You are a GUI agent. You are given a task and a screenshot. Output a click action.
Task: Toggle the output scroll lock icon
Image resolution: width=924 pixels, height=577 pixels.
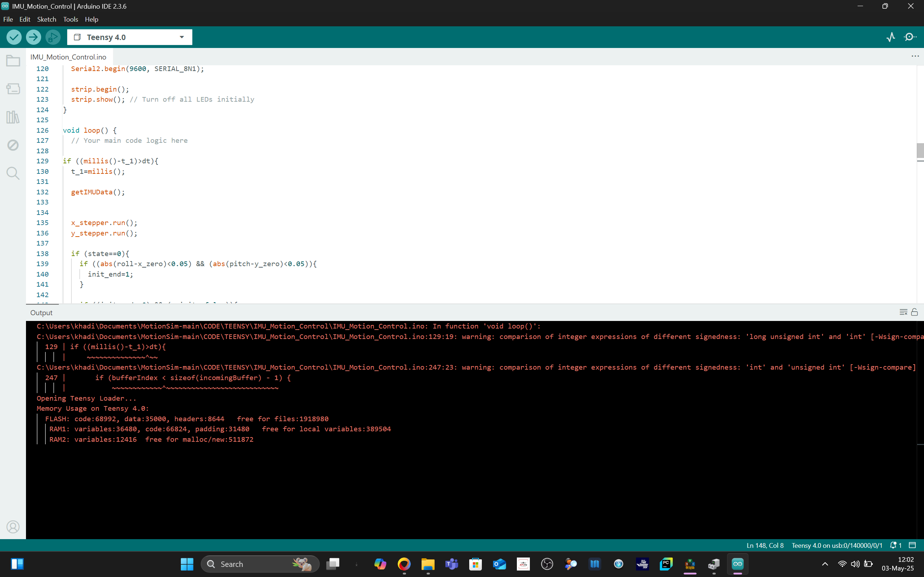click(915, 312)
